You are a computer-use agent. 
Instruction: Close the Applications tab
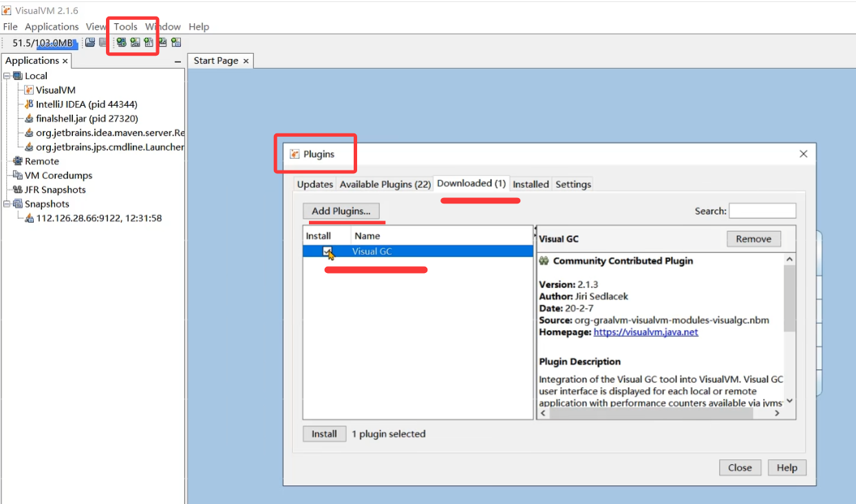click(x=65, y=61)
